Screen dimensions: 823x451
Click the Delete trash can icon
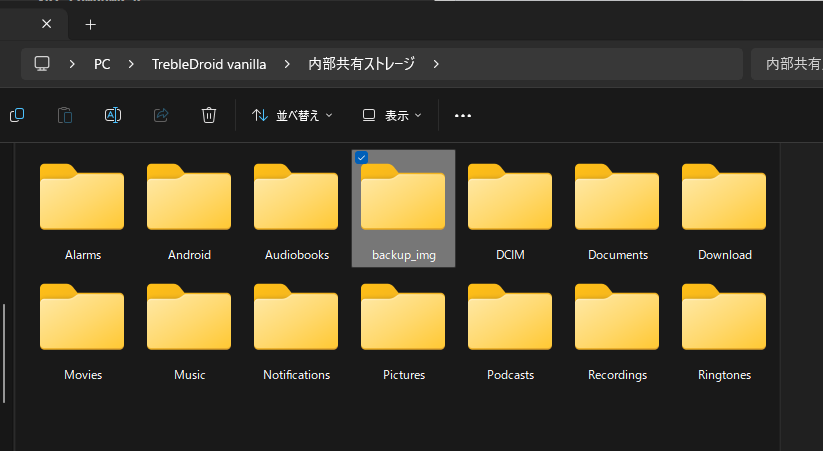coord(209,115)
